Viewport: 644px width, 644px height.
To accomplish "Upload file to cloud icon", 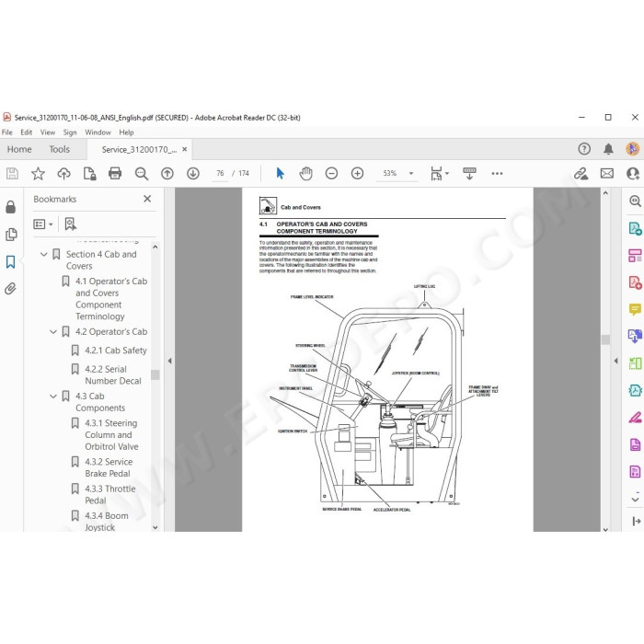I will coord(63,173).
